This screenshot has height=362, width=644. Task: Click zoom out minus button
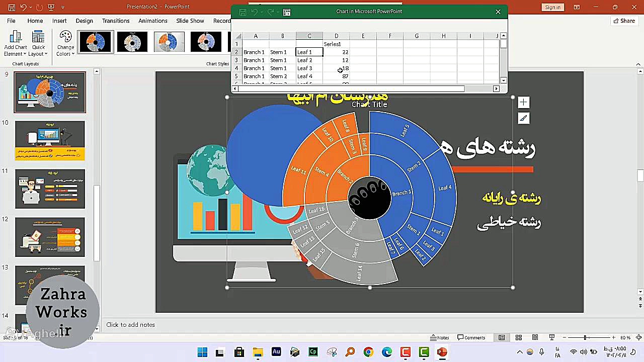pos(564,338)
